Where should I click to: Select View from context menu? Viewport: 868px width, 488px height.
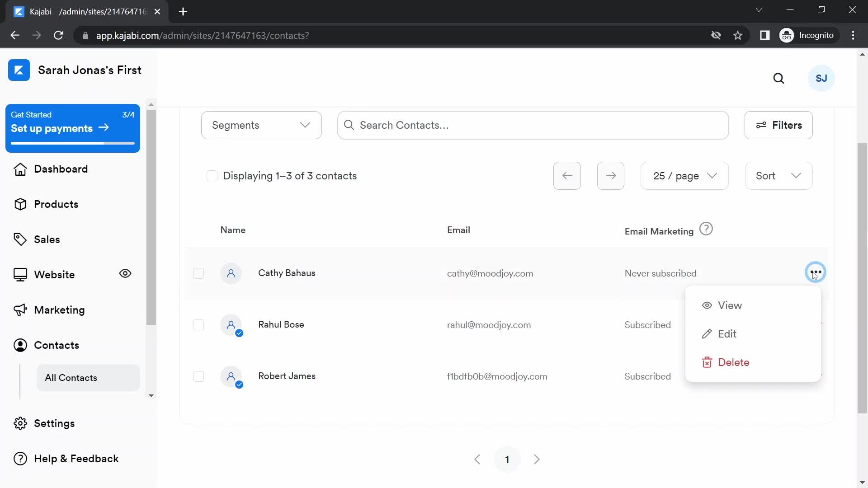[730, 305]
